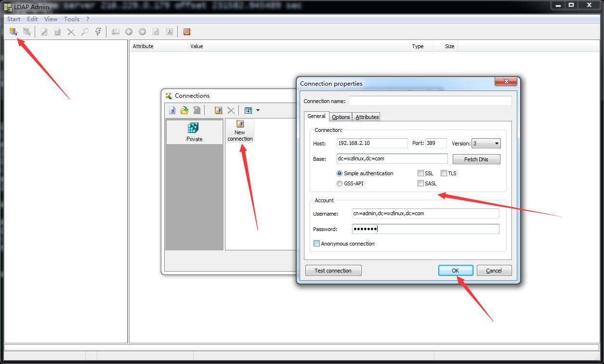Click the Cancel button

[494, 271]
